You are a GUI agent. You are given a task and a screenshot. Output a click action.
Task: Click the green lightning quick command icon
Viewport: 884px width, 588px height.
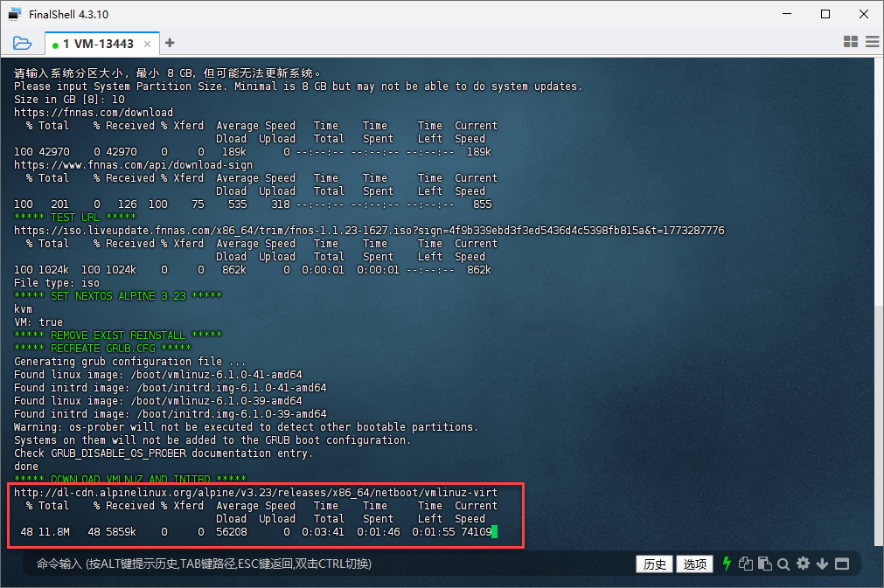click(x=727, y=564)
